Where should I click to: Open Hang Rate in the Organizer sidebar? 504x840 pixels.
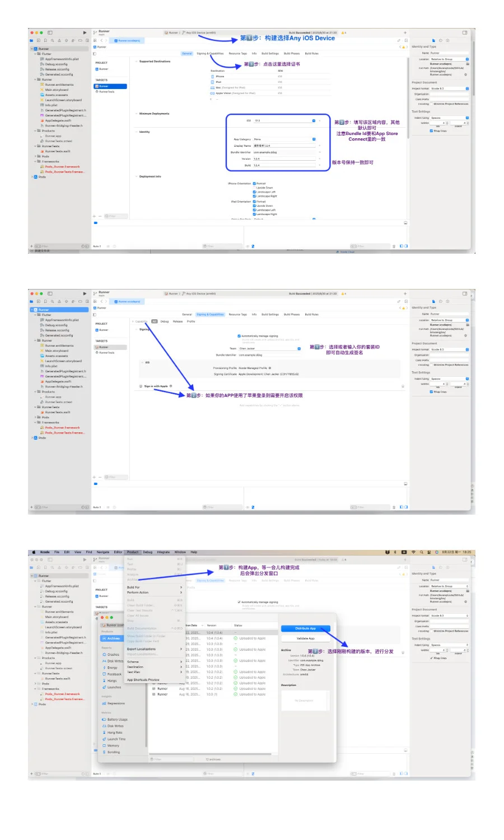[112, 732]
